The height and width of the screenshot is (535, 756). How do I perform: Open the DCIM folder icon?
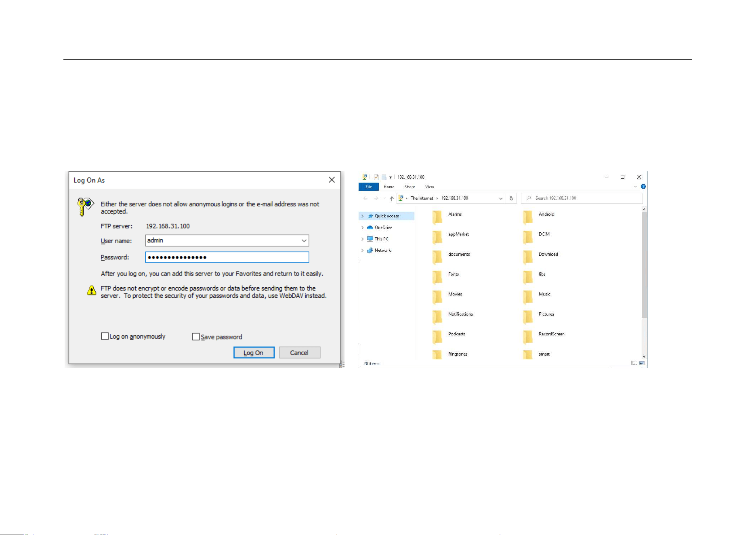pyautogui.click(x=527, y=237)
